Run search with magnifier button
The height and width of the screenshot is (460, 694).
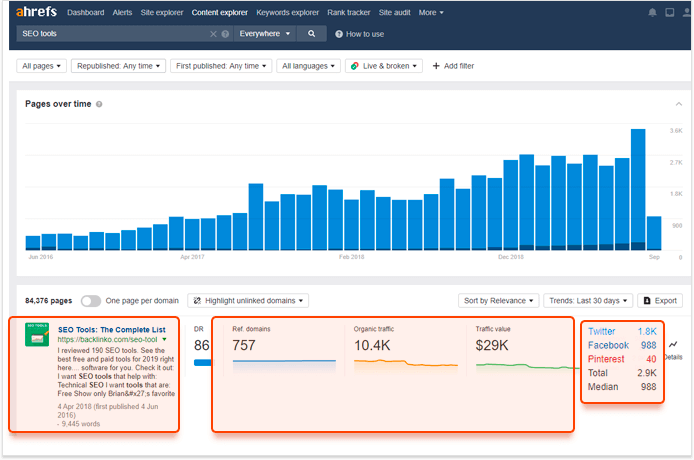pos(312,34)
